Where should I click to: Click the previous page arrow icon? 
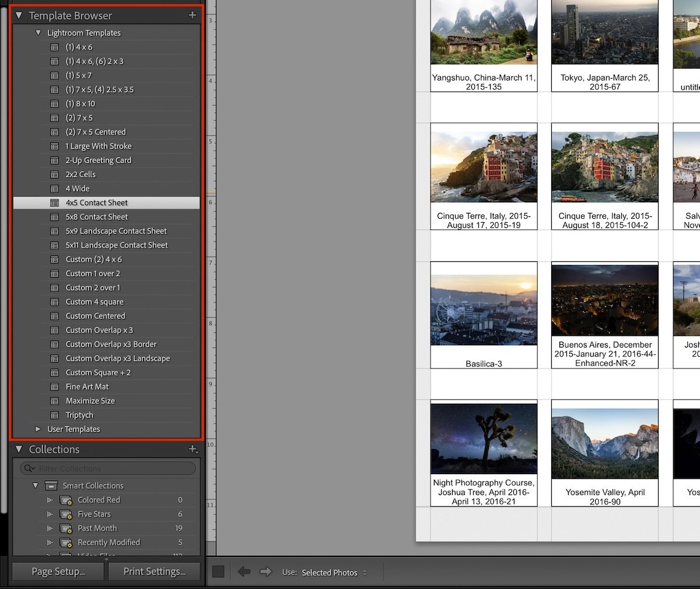(x=244, y=572)
